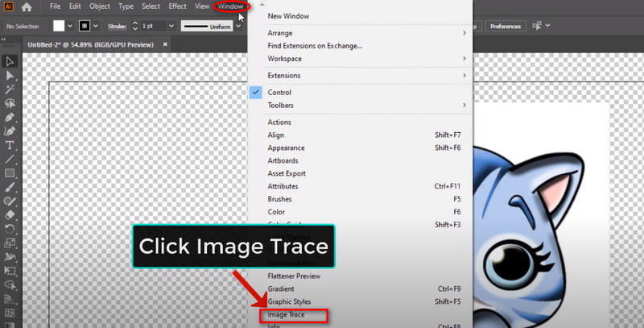Click the Window menu
The height and width of the screenshot is (328, 644).
[230, 6]
